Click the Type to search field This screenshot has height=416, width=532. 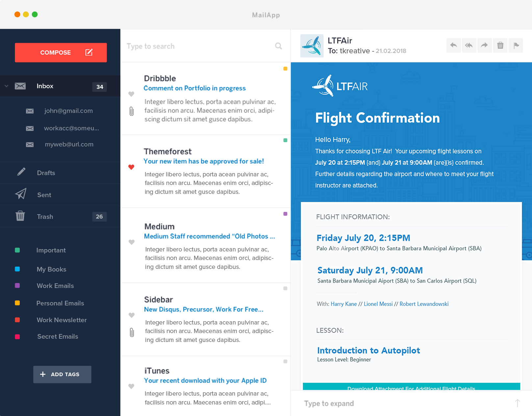[x=205, y=46]
